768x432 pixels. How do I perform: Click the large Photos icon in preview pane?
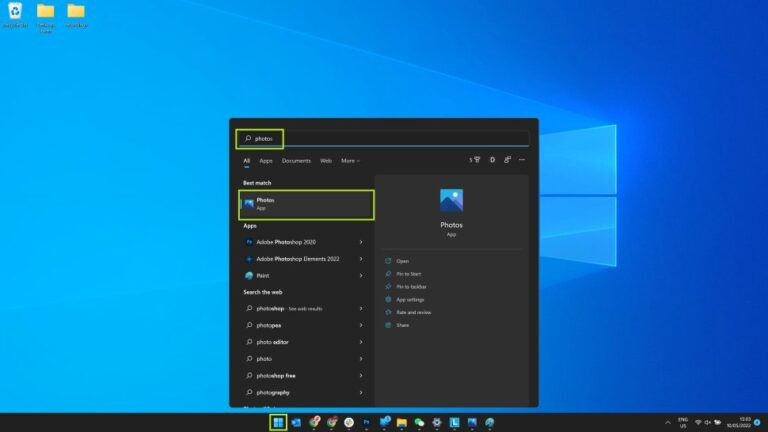(451, 200)
